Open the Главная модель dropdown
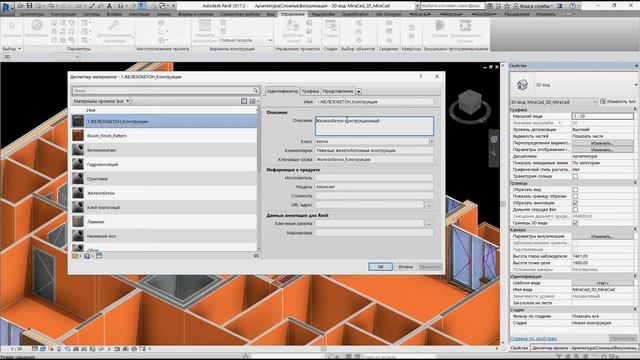The height and width of the screenshot is (360, 640). pos(246,40)
